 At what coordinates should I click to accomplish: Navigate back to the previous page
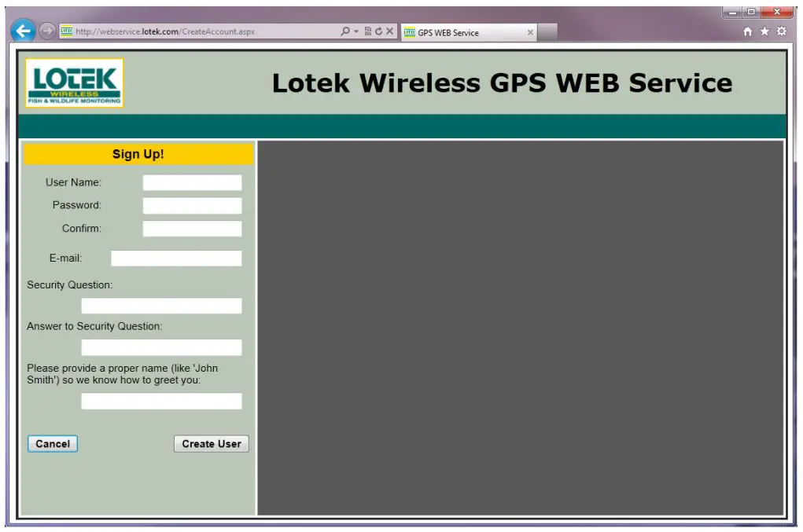(x=23, y=30)
